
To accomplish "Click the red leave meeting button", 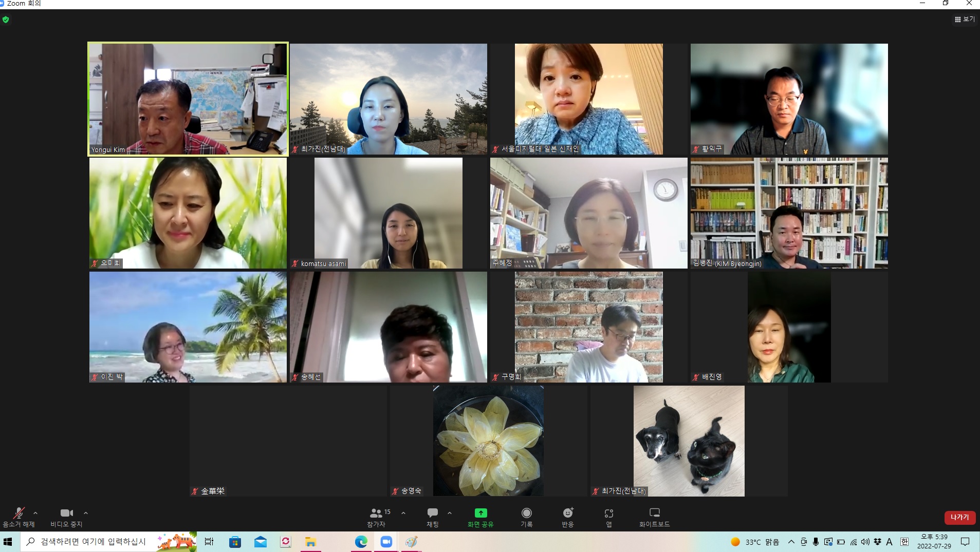I will (959, 517).
